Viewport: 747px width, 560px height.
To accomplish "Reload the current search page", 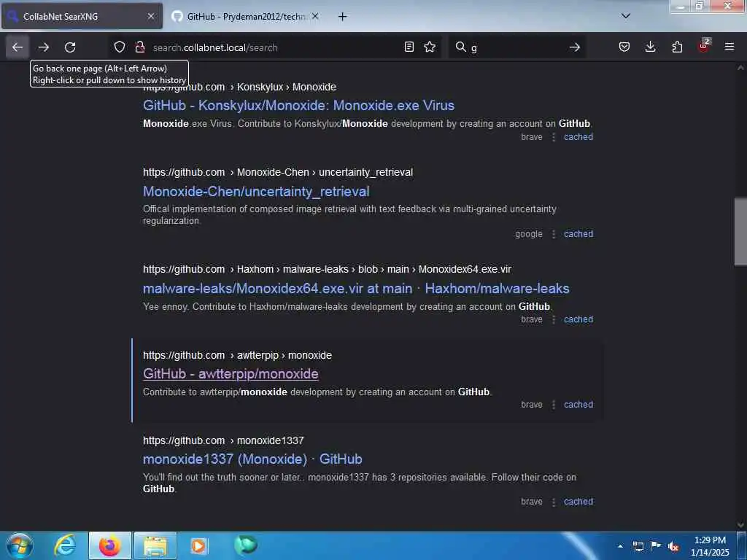I will tap(70, 47).
